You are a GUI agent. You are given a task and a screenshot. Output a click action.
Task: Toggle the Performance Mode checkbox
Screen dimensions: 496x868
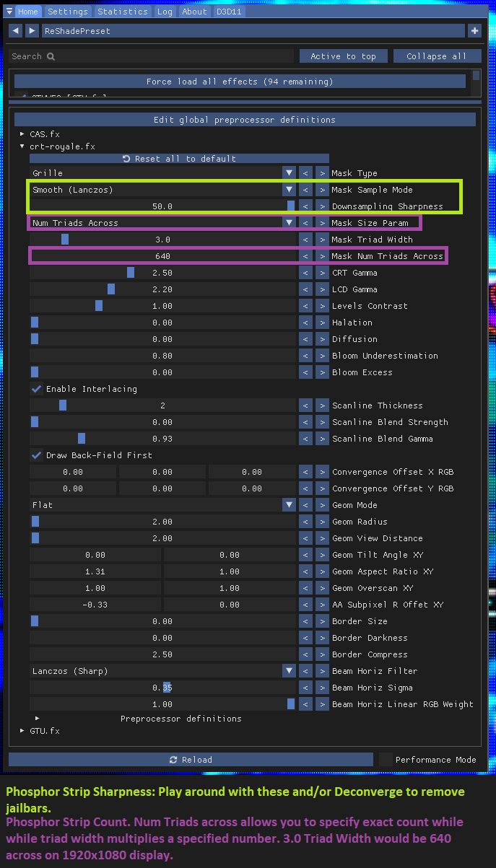(x=386, y=759)
